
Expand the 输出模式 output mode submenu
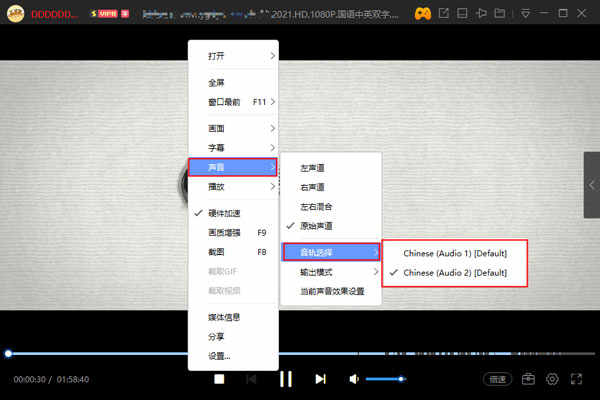click(331, 272)
